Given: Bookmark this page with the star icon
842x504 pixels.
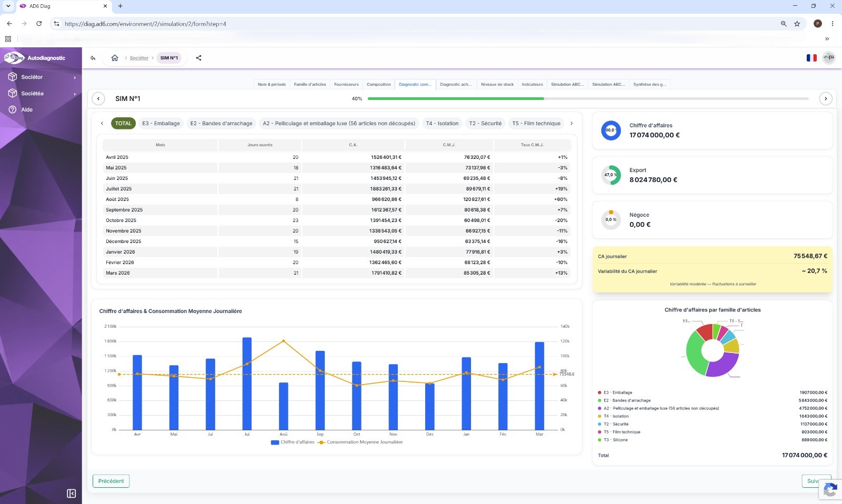Looking at the screenshot, I should [797, 24].
